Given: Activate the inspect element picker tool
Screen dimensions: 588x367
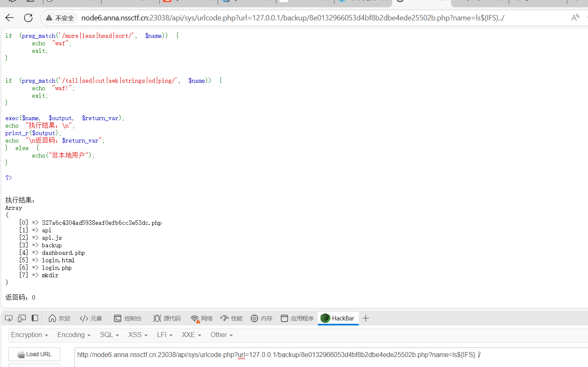Looking at the screenshot, I should 9,318.
